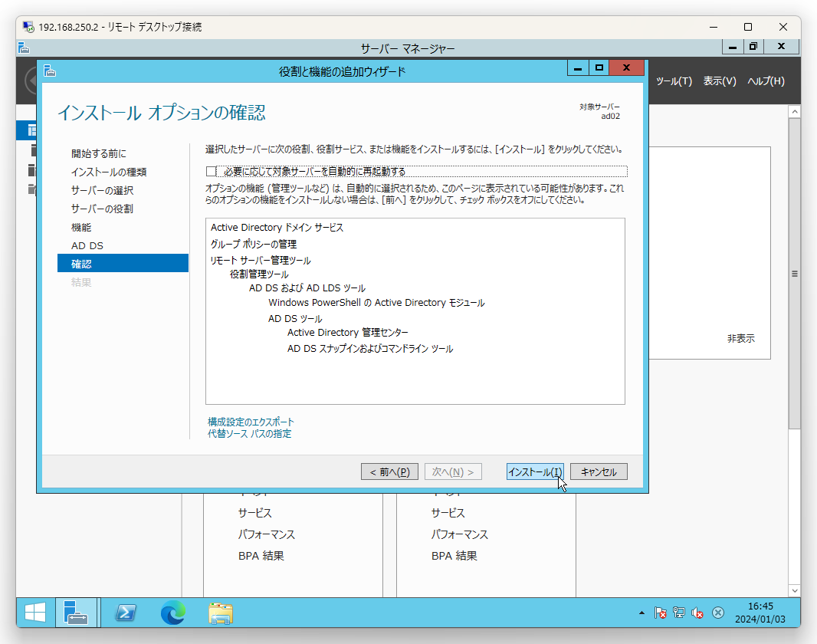Click Server Manager scrollbar up arrow
817x644 pixels.
click(x=794, y=111)
